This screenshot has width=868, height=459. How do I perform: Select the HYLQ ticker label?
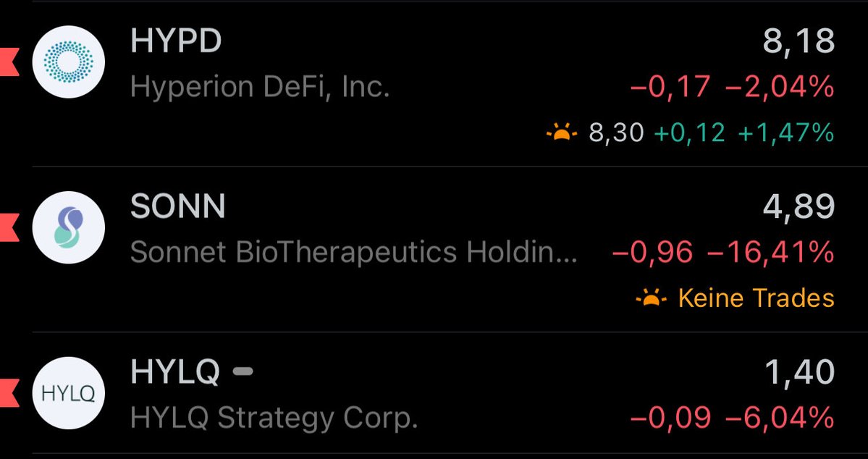175,373
